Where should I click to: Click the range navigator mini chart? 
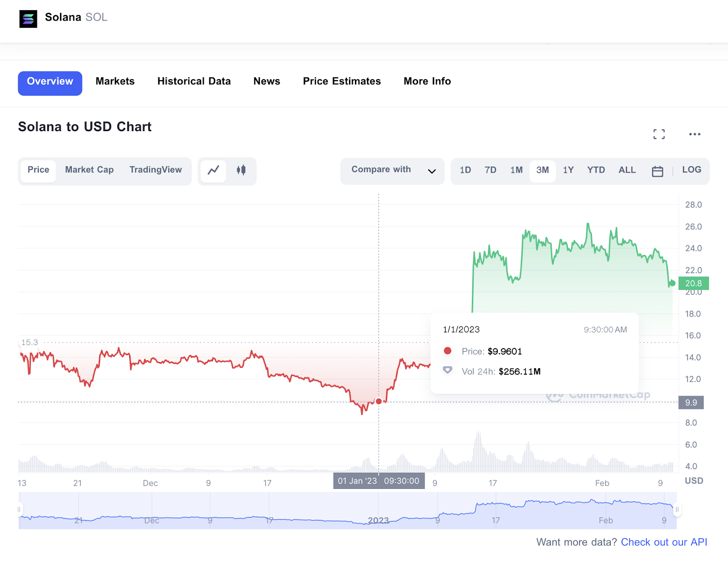pyautogui.click(x=348, y=511)
